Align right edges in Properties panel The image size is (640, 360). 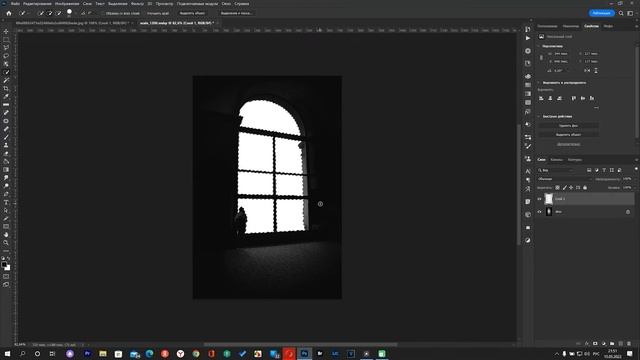click(x=559, y=98)
